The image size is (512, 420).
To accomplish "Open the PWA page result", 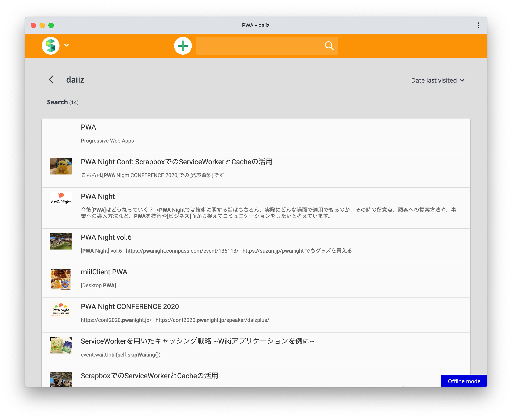I will [x=89, y=127].
